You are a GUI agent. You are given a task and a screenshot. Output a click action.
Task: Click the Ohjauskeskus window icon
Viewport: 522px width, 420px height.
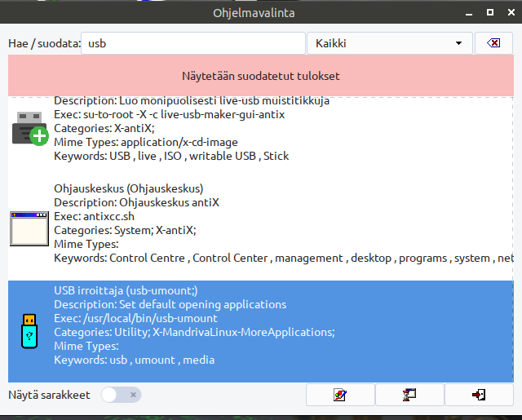[29, 228]
